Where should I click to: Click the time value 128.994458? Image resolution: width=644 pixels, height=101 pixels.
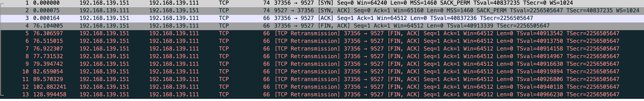50,94
